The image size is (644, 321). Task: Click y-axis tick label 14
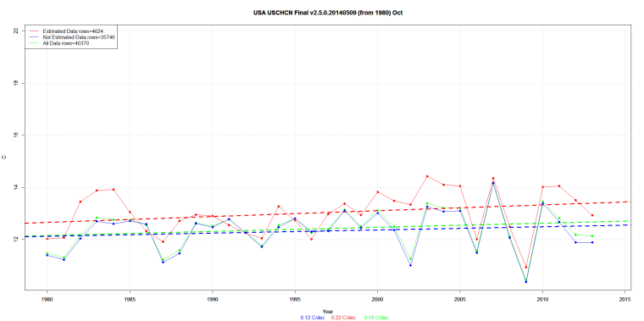pos(15,187)
